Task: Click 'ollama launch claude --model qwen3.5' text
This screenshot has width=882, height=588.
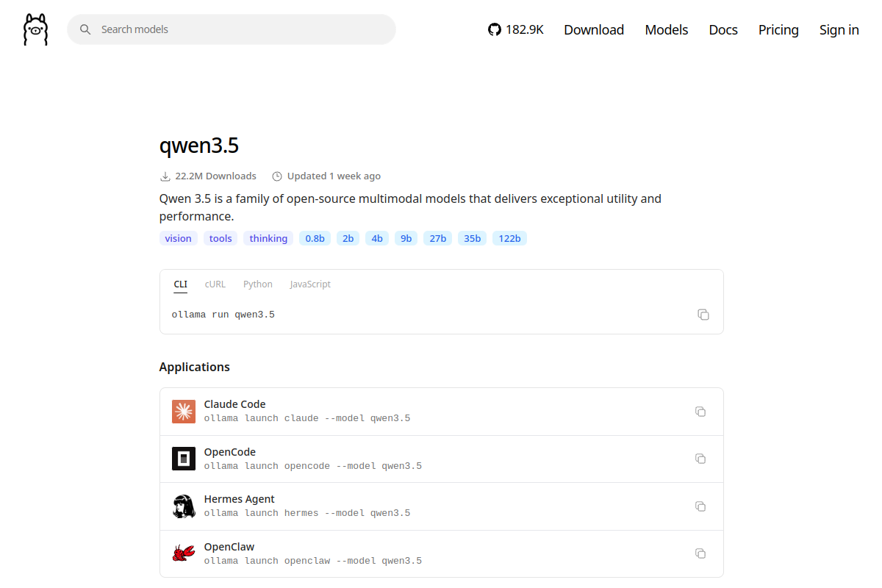Action: (x=307, y=418)
